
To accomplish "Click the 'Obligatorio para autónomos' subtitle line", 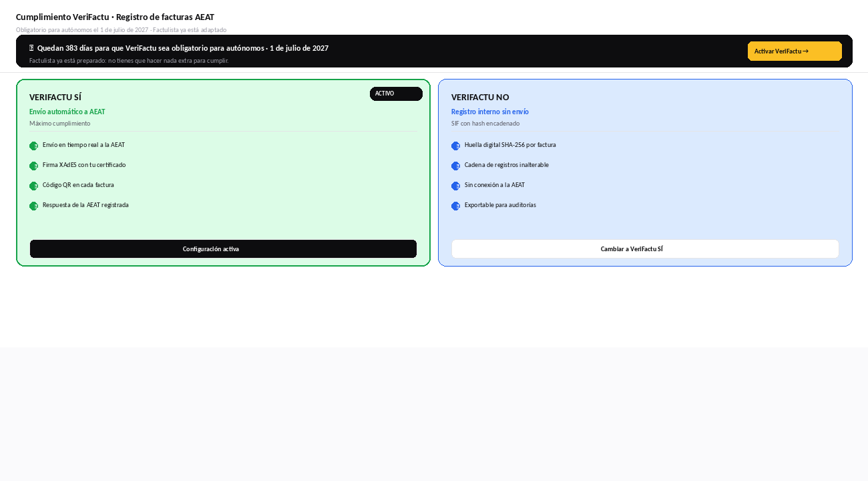I will [121, 30].
